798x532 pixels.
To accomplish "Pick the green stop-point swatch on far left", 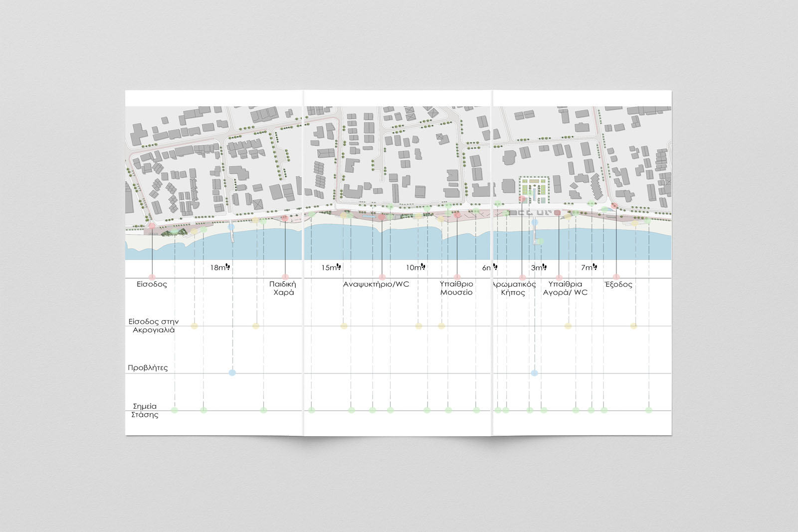I will [x=174, y=410].
